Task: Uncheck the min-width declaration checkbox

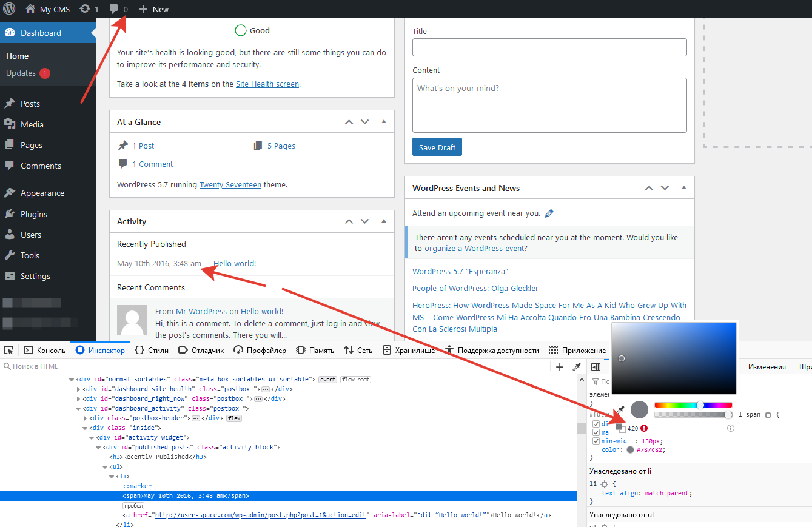Action: (596, 441)
